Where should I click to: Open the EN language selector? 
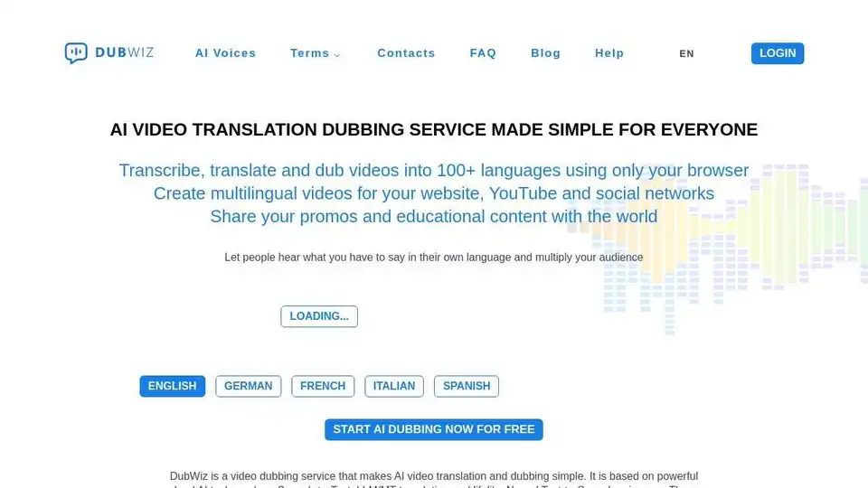686,53
